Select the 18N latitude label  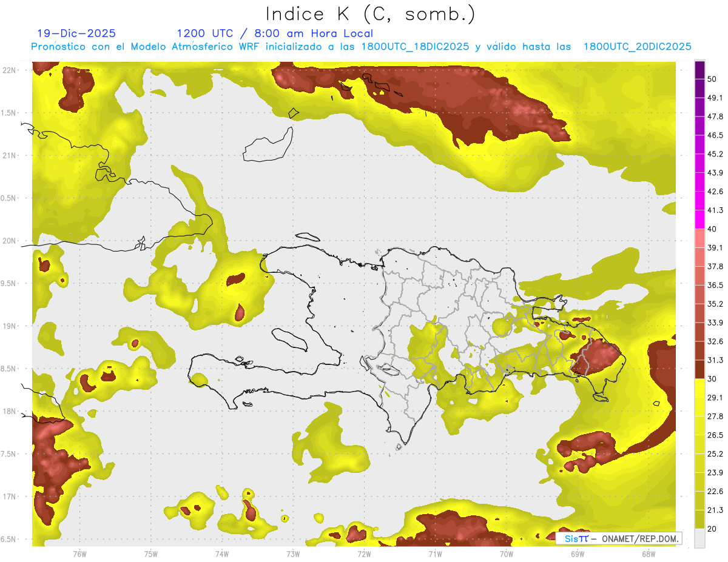tap(10, 411)
